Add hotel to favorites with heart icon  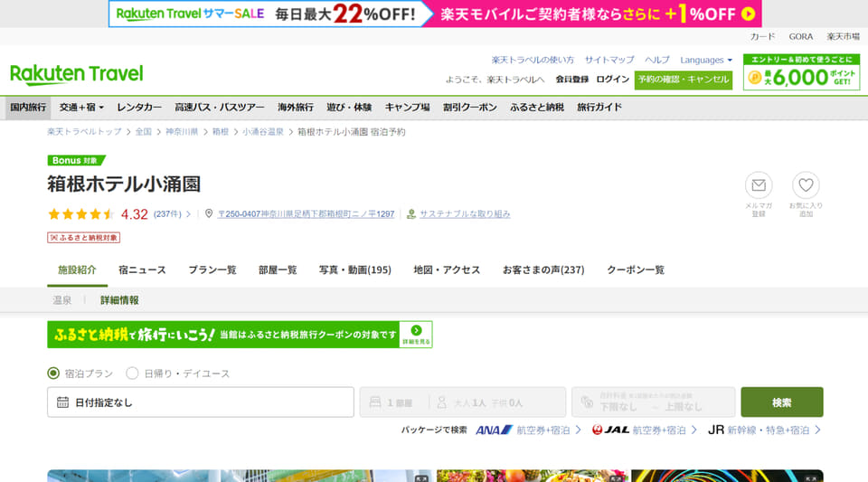click(806, 185)
